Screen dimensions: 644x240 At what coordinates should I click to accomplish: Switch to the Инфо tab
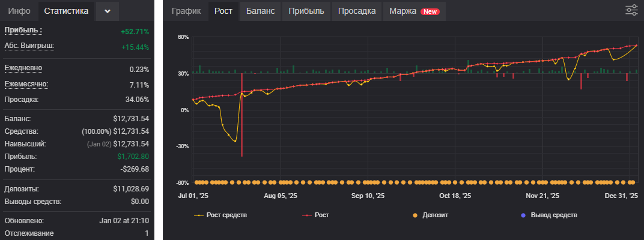tap(19, 11)
